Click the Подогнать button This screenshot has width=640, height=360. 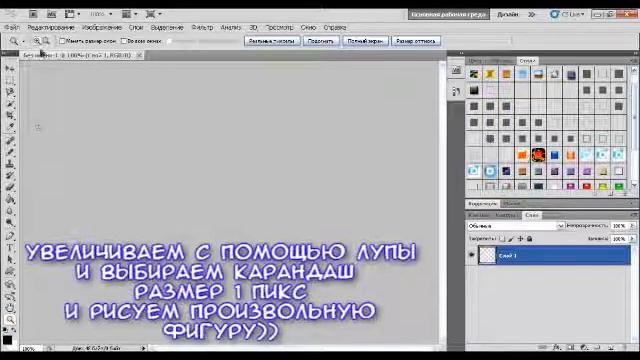pos(321,41)
